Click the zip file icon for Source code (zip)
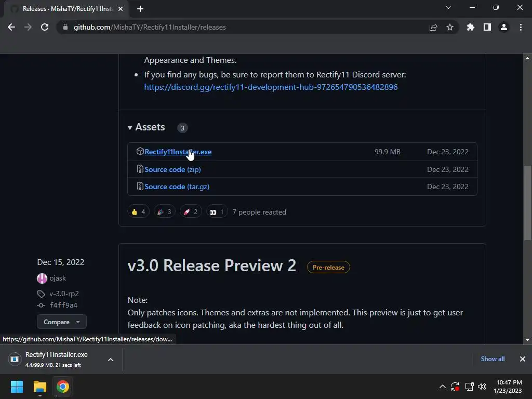Screen dimensions: 532x399 140,169
